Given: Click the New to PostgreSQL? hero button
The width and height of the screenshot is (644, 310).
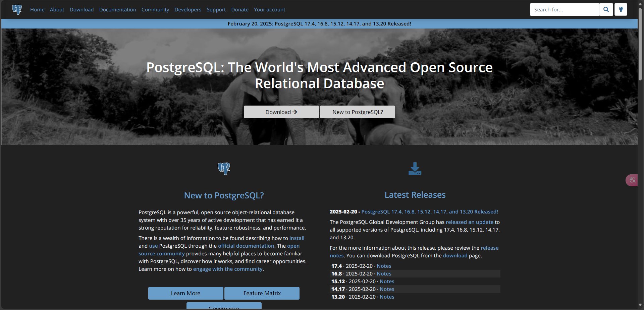Looking at the screenshot, I should click(358, 112).
